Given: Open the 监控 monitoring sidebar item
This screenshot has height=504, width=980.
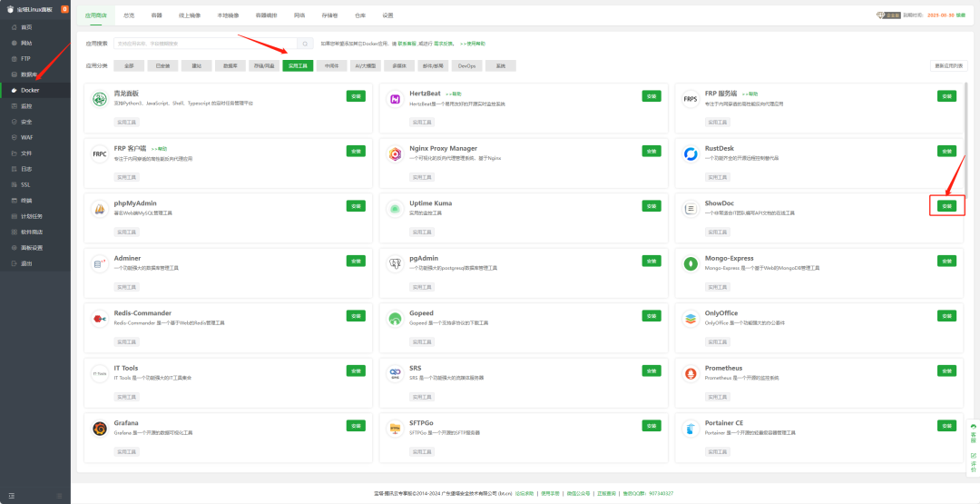Looking at the screenshot, I should [35, 106].
